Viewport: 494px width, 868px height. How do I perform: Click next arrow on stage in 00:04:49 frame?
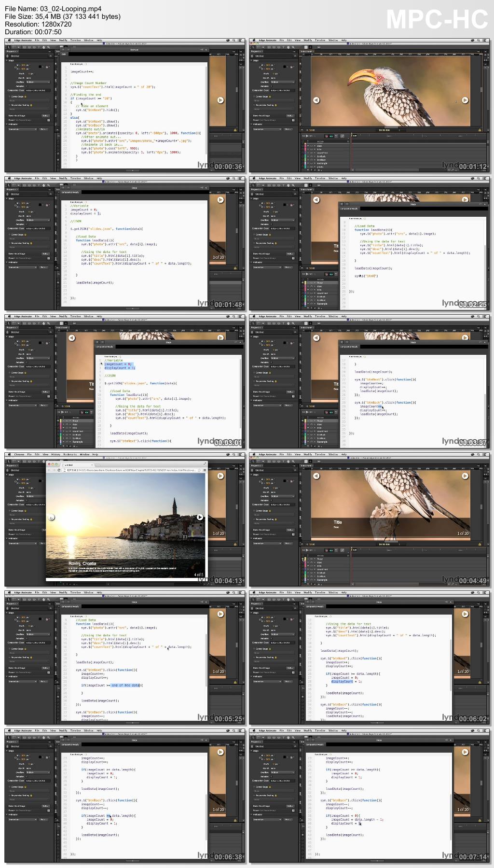[465, 476]
